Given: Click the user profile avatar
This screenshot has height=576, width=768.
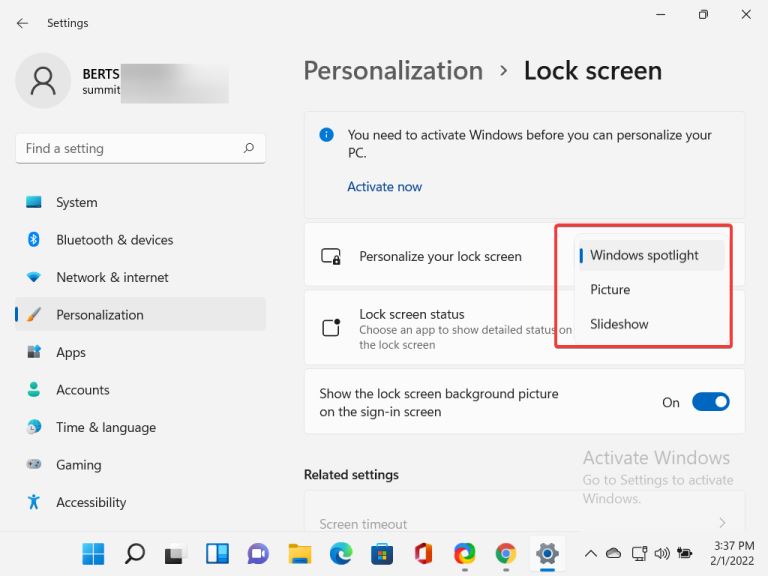Looking at the screenshot, I should [43, 81].
